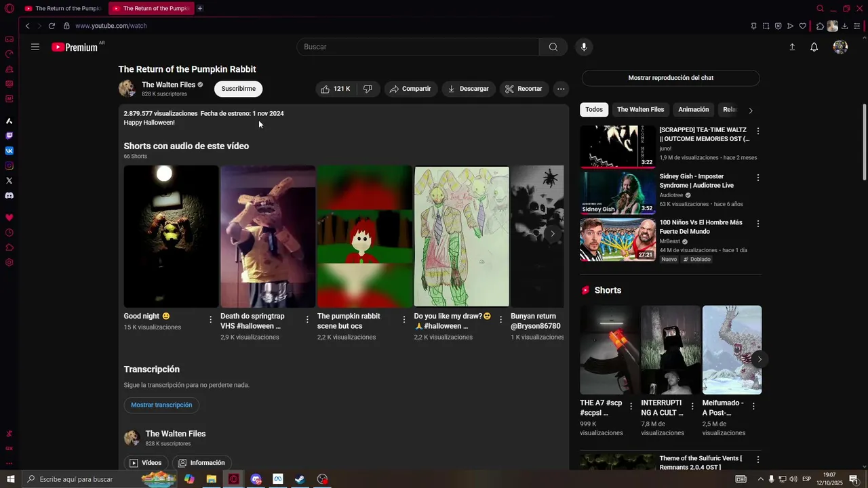This screenshot has width=868, height=488.
Task: Click the Descargar download button
Action: pyautogui.click(x=468, y=89)
